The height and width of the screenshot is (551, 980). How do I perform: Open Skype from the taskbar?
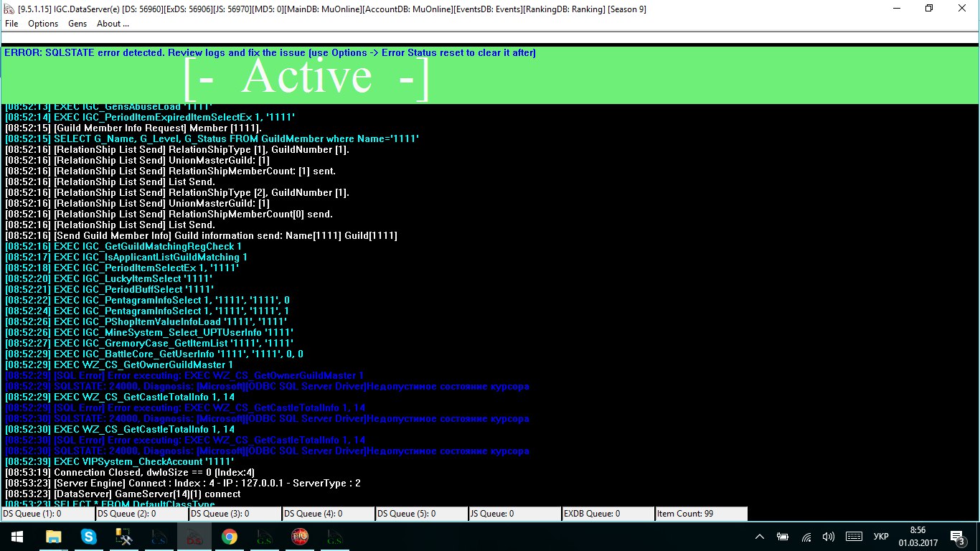pyautogui.click(x=89, y=536)
